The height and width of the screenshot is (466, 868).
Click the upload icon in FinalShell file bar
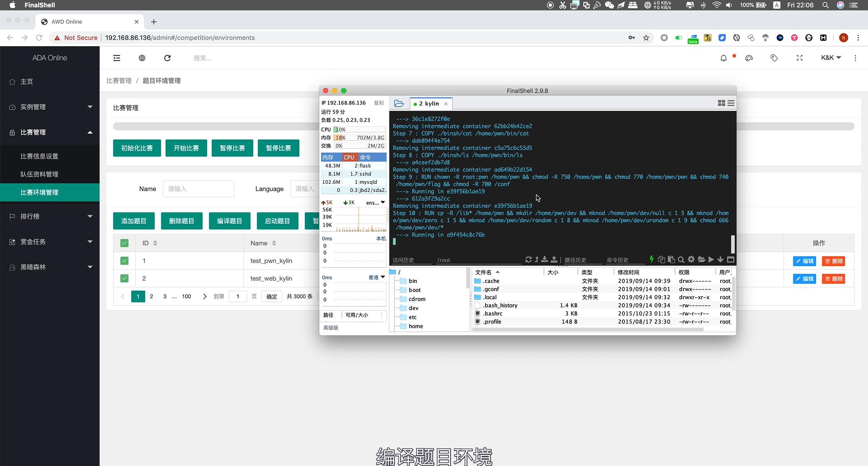[554, 260]
